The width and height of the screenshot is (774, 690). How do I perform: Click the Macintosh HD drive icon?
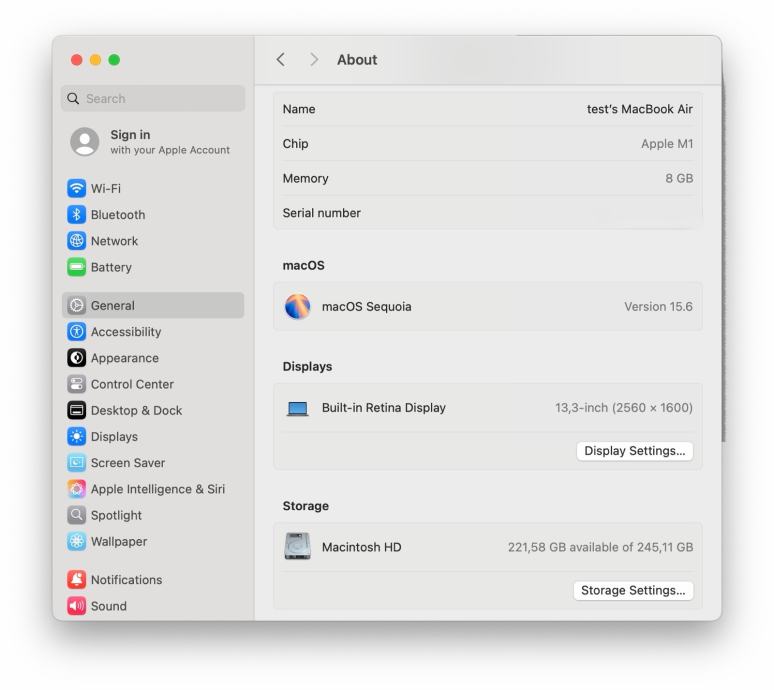298,546
